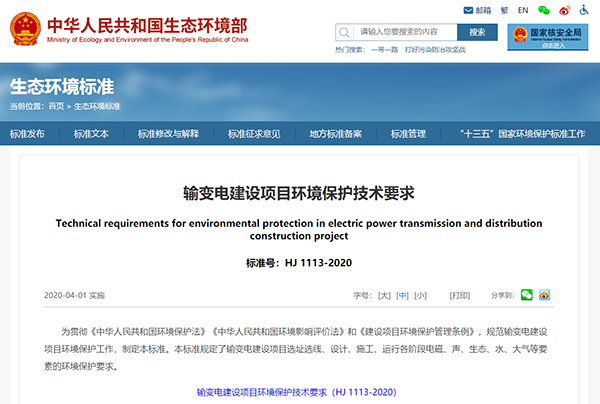This screenshot has width=600, height=404.
Task: Share the article via Weibo share icon
Action: pos(545,295)
